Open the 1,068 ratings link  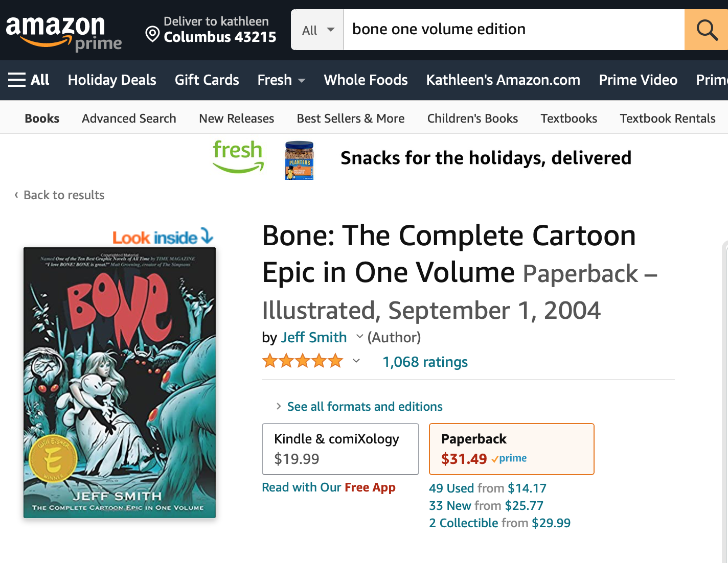pyautogui.click(x=425, y=362)
